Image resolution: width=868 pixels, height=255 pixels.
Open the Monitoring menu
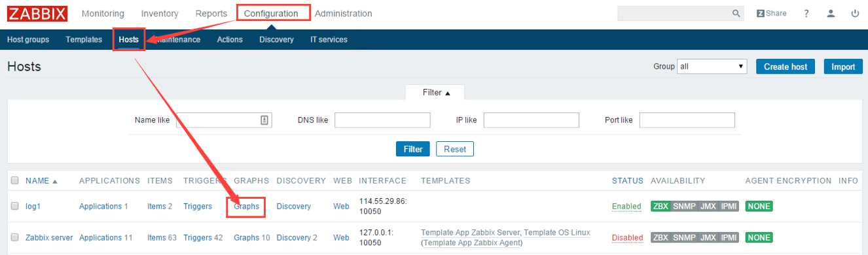tap(103, 13)
